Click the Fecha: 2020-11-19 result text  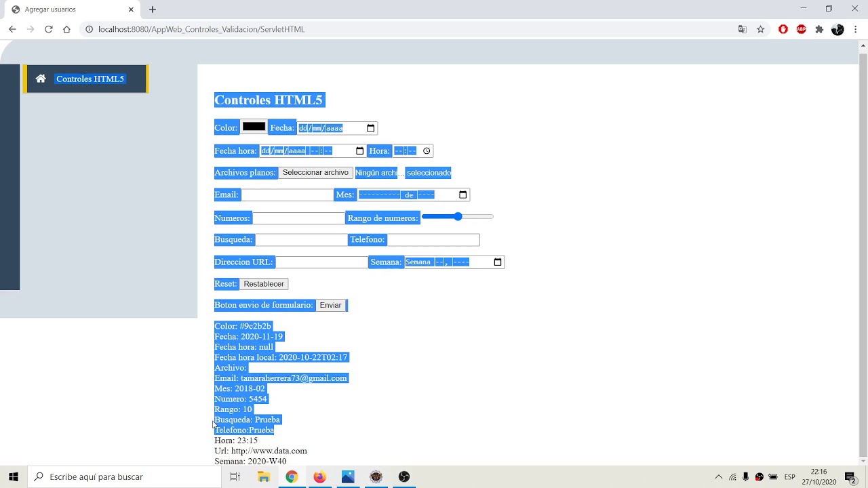coord(248,337)
